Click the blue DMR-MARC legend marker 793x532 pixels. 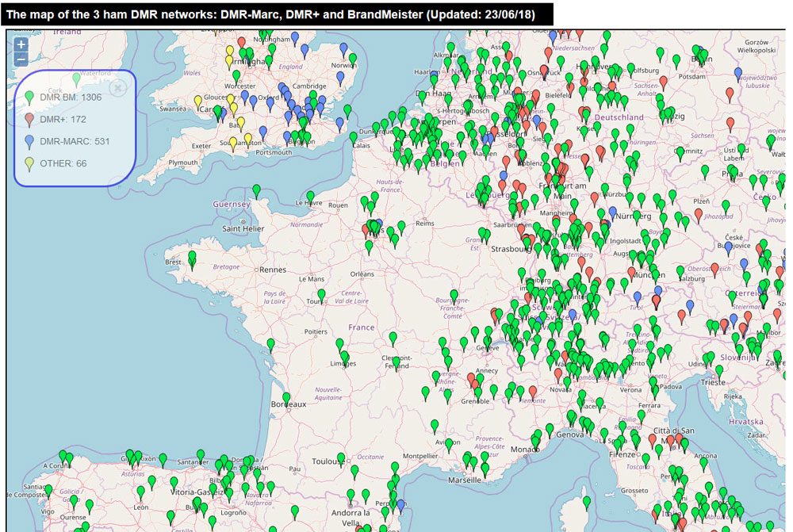tap(29, 142)
